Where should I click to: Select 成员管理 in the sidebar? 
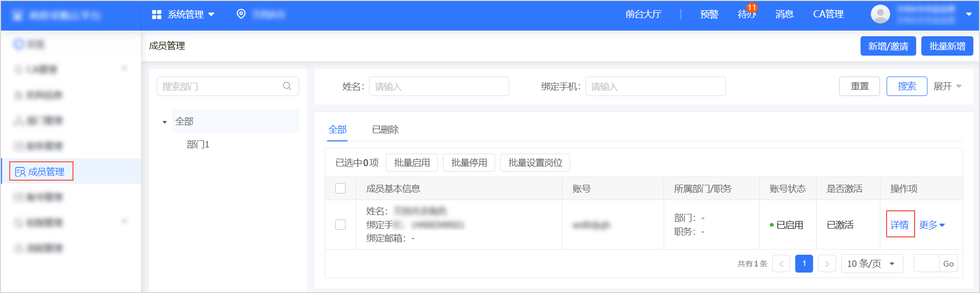[71, 171]
